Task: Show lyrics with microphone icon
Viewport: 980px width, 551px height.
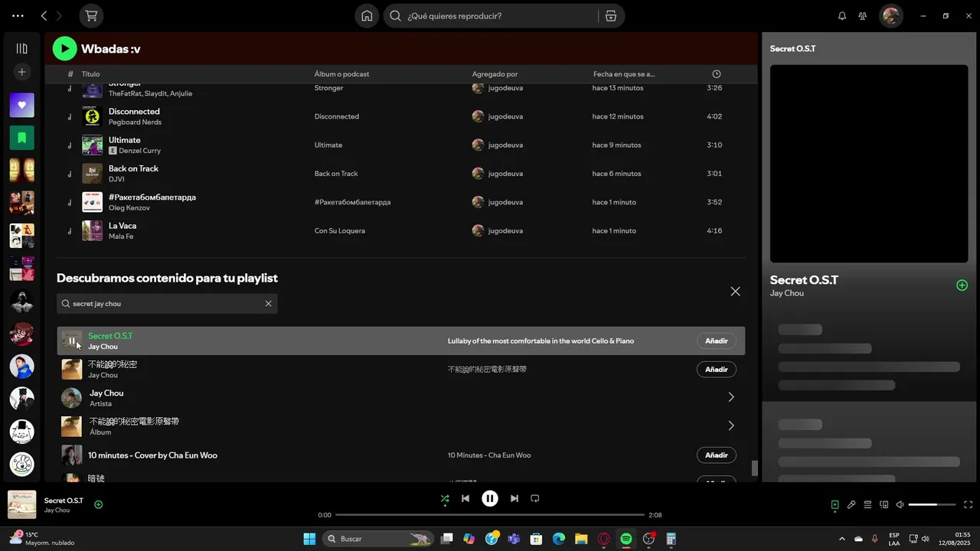Action: (851, 505)
